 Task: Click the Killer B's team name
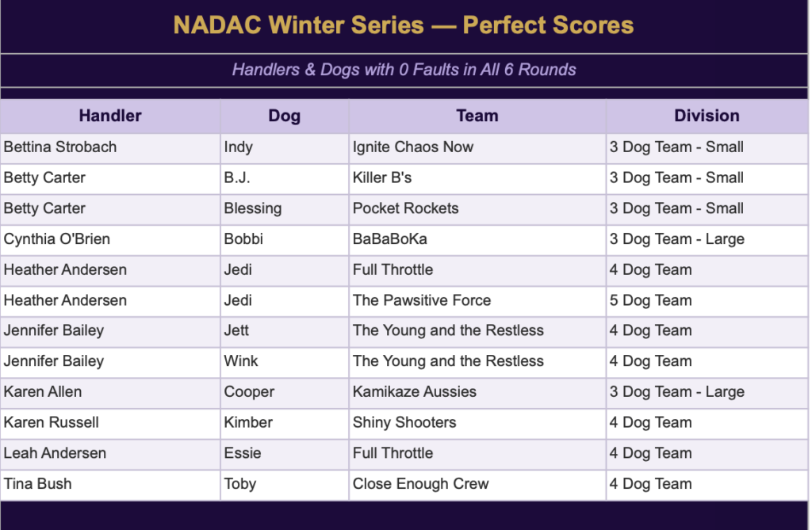point(382,178)
